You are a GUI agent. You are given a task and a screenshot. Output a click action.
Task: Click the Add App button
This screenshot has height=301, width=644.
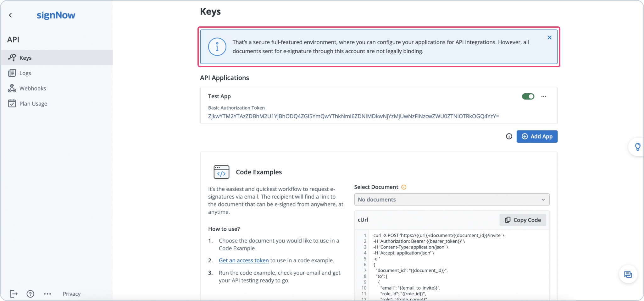[x=537, y=136]
